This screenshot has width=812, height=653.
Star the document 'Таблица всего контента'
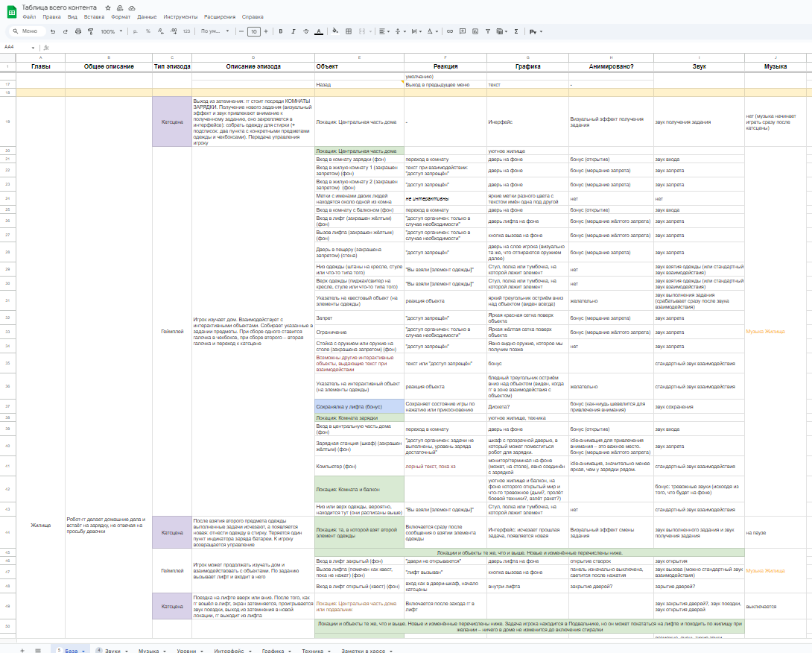(x=108, y=7)
